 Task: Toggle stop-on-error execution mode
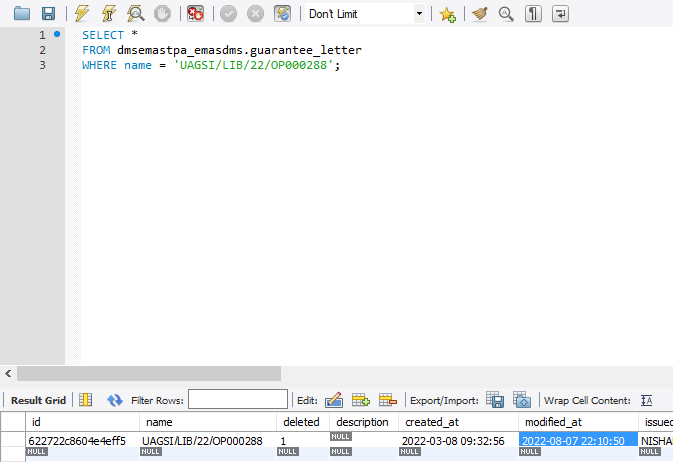(196, 14)
